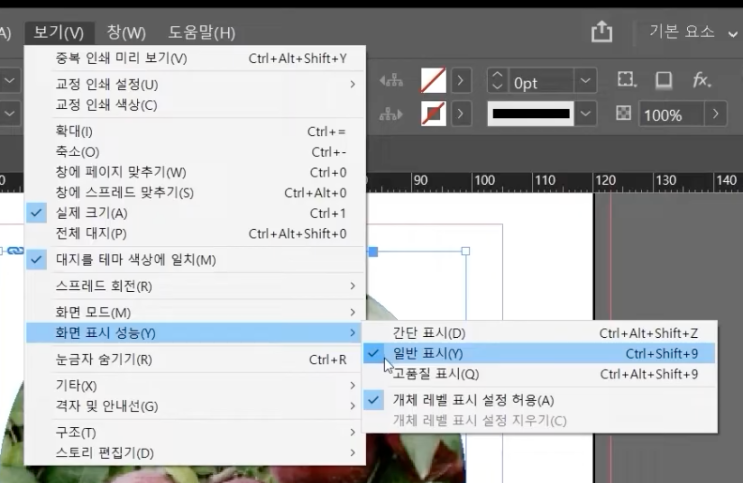
Task: Click the opacity checkerboard icon
Action: coord(623,113)
